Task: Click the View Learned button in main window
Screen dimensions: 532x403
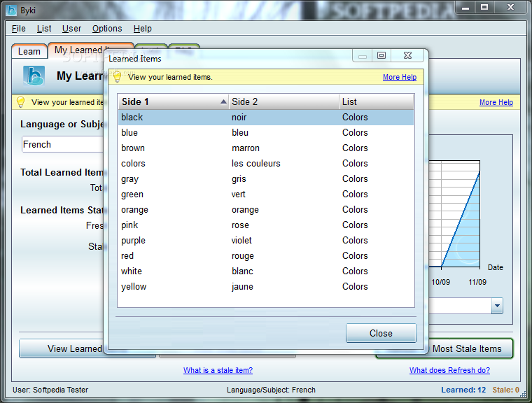Action: coord(62,348)
